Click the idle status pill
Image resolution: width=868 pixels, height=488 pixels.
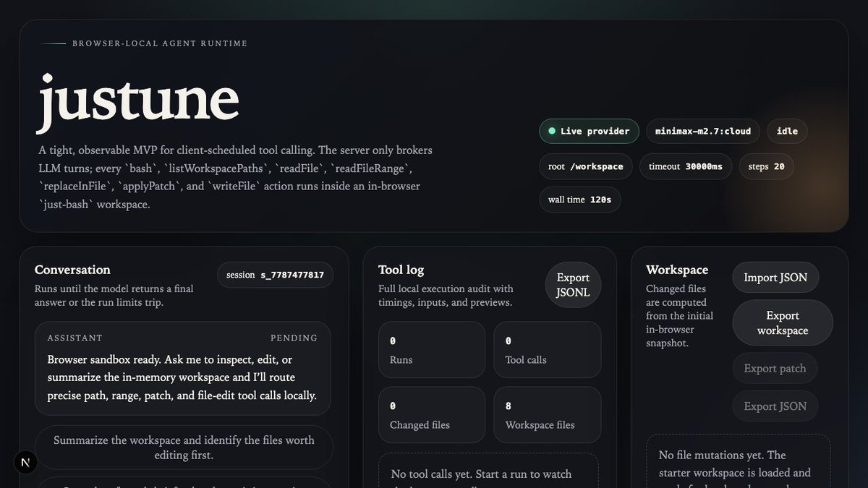pos(787,131)
